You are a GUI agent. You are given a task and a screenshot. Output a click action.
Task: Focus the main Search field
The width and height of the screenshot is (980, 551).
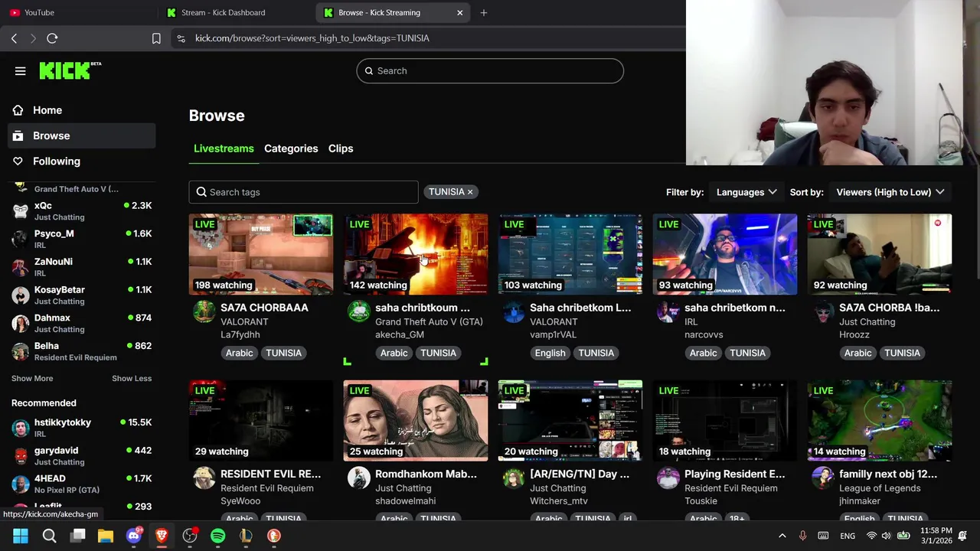490,71
